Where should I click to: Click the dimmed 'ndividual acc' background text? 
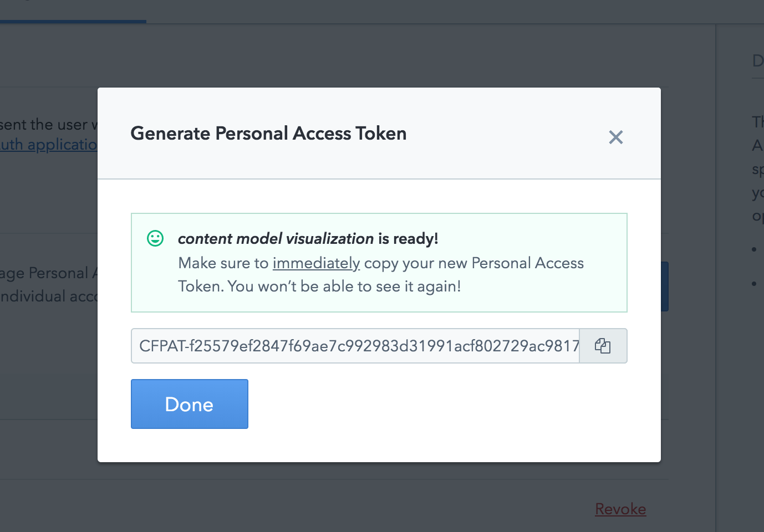[x=49, y=296]
